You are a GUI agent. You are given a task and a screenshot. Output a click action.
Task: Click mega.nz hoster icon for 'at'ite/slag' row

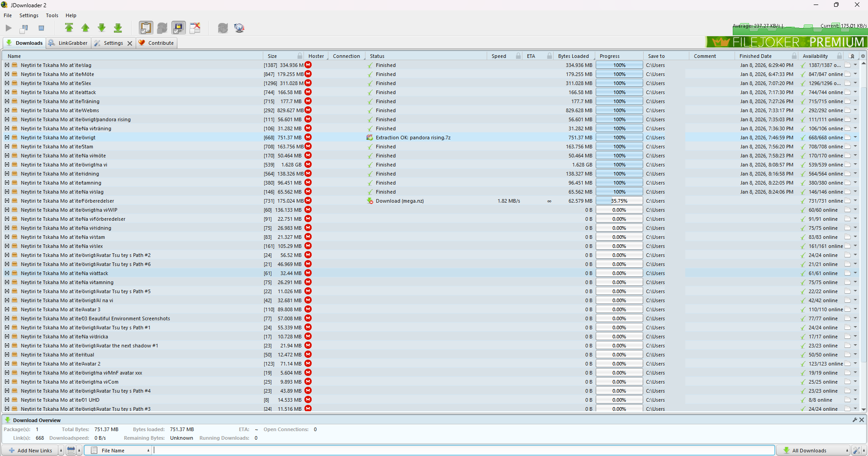click(308, 65)
